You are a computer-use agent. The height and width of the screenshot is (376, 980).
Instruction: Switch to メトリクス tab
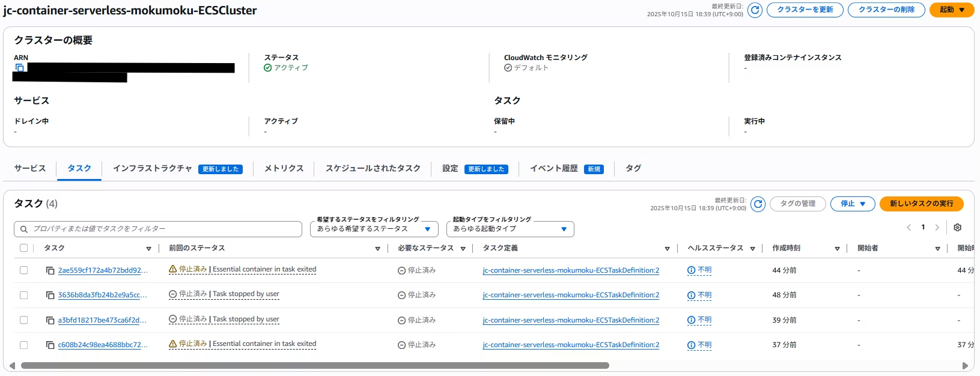pos(284,168)
